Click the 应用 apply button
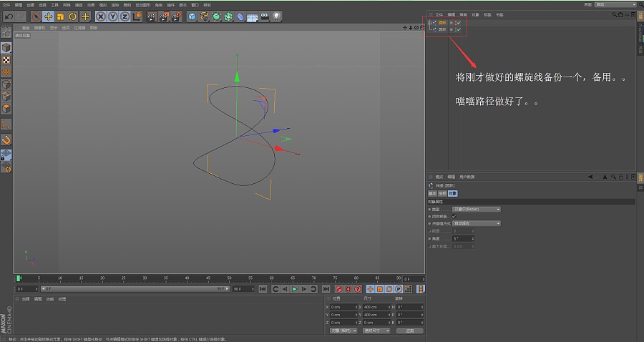 (x=409, y=331)
